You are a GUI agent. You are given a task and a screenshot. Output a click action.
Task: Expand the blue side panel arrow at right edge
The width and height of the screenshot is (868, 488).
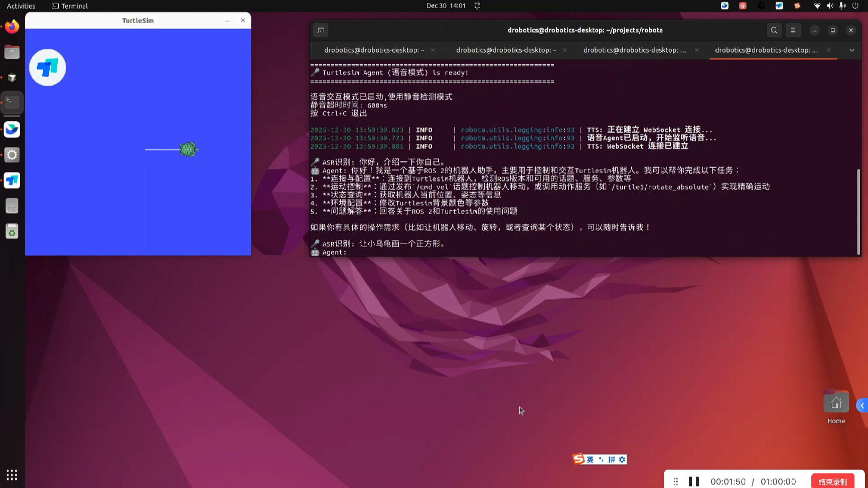point(862,405)
